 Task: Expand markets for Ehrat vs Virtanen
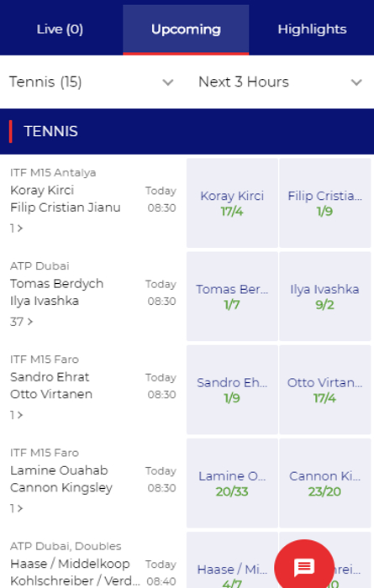click(17, 415)
